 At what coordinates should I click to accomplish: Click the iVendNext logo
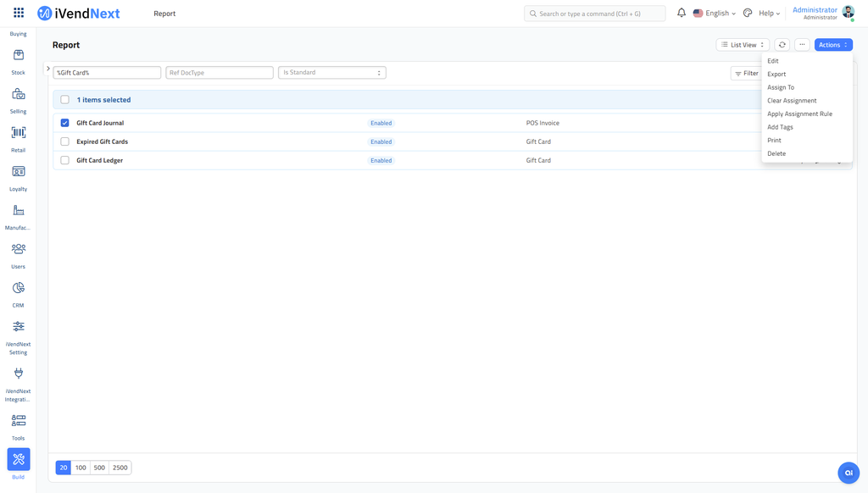click(x=79, y=14)
